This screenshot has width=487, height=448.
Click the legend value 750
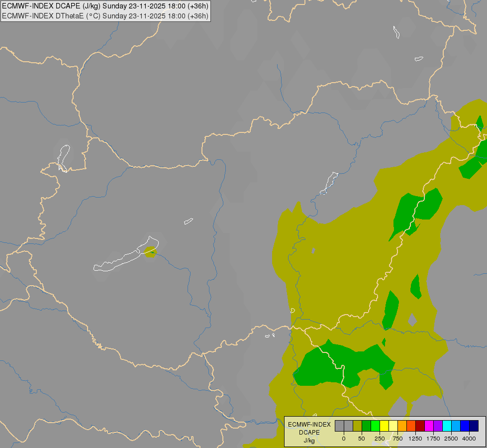pos(397,439)
